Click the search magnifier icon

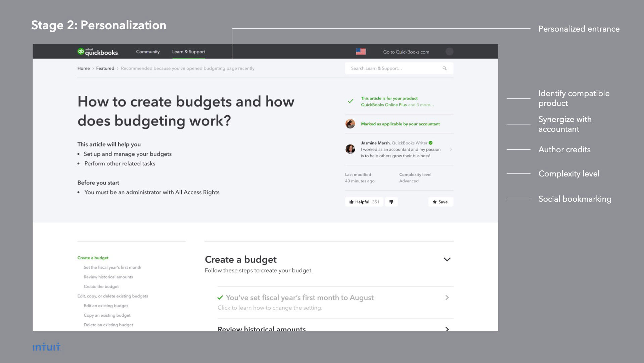(445, 68)
